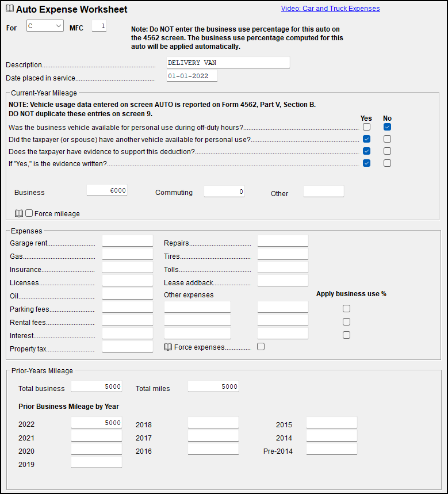448x494 pixels.
Task: Check No for another vehicle available
Action: click(x=387, y=139)
